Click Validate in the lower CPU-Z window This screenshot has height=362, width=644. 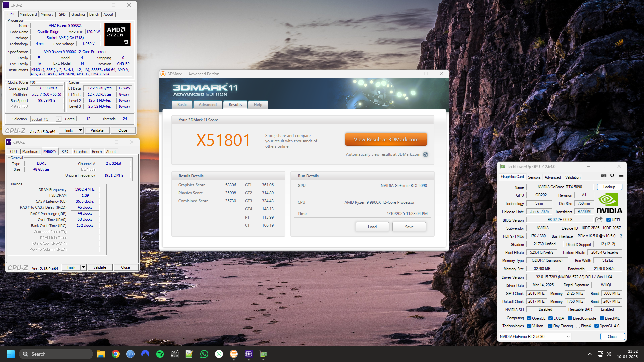pos(100,267)
